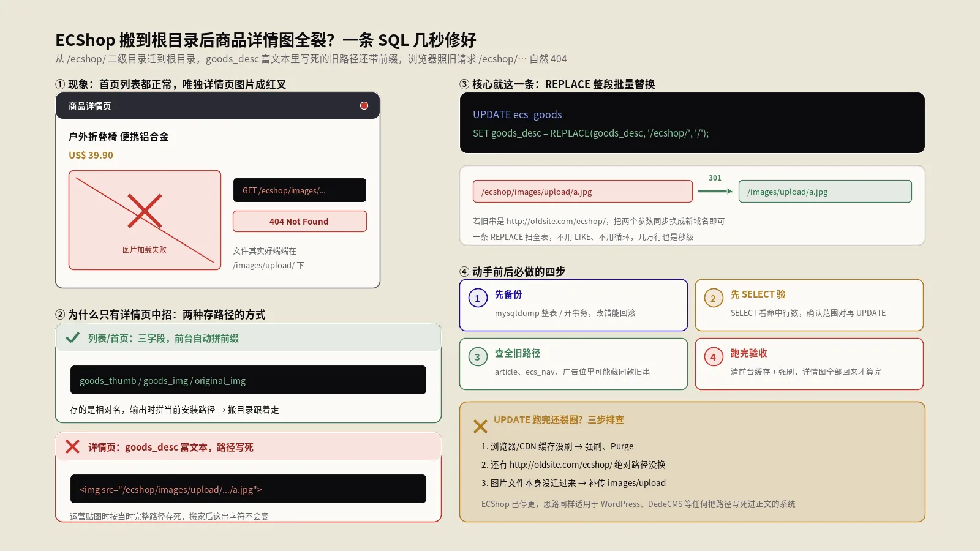Click the red X beside 详情页 heading

(x=72, y=447)
